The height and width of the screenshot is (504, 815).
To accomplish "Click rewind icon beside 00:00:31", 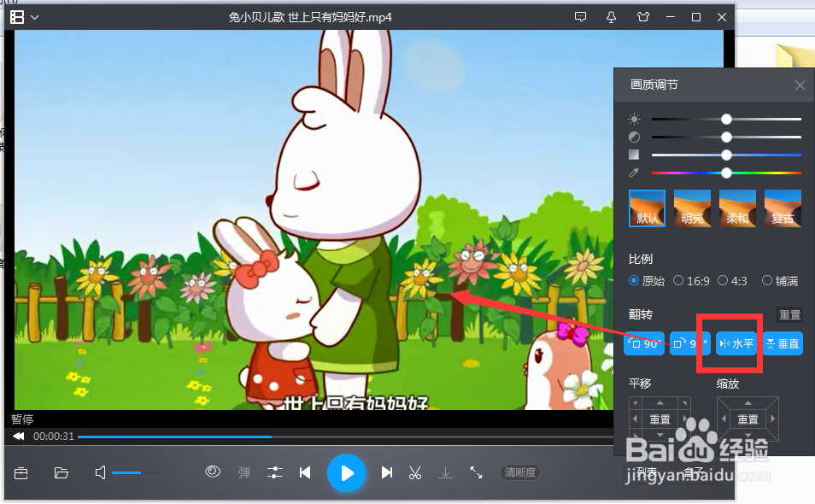I will (19, 437).
